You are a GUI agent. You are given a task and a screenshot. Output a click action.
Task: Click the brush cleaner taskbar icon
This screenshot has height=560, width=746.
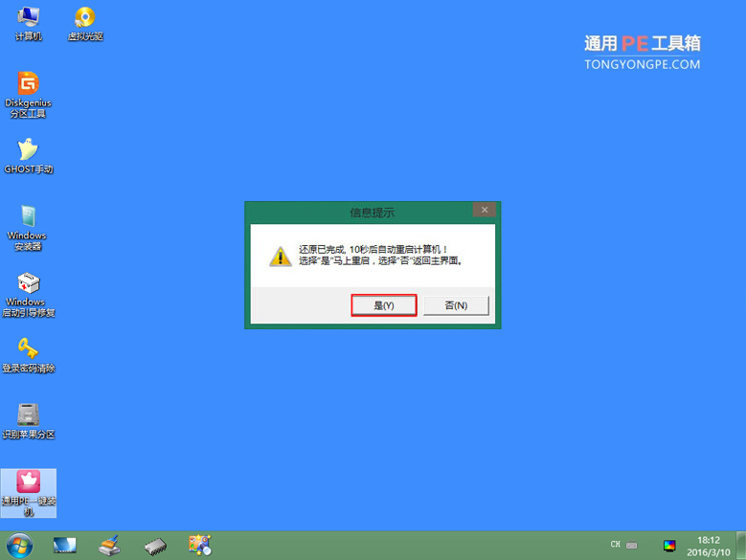point(110,546)
